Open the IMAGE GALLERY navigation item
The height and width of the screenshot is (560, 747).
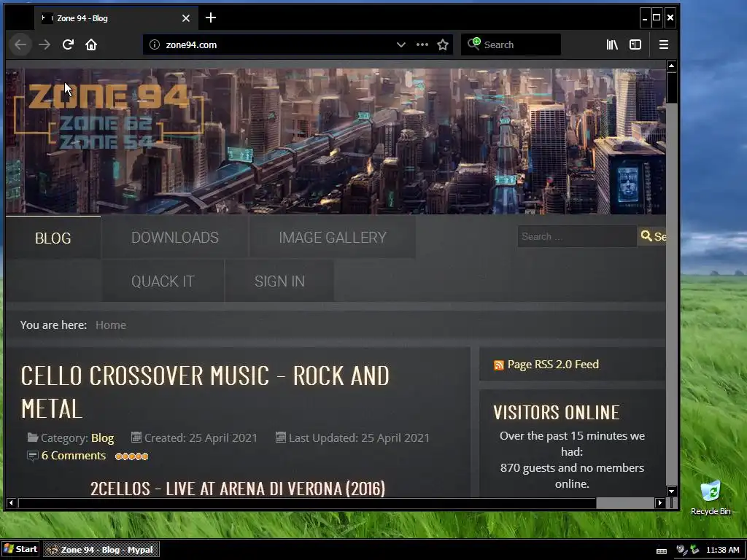[x=333, y=238]
